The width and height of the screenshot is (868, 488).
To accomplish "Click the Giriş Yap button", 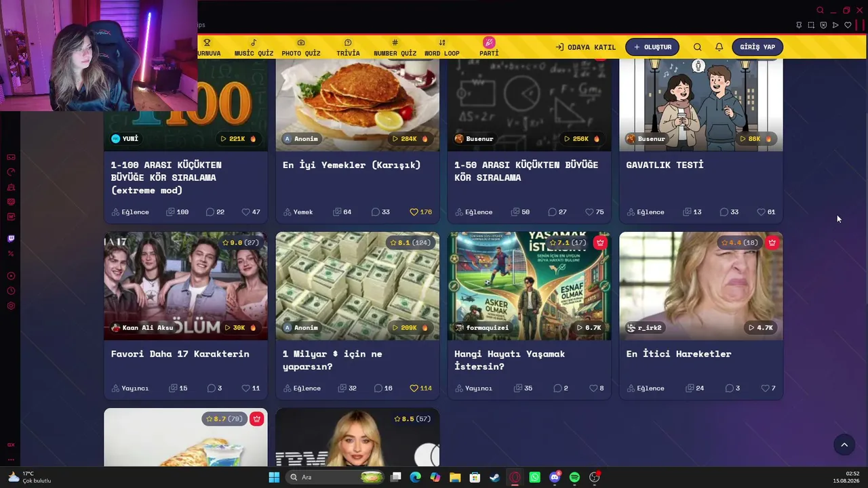I will point(757,47).
